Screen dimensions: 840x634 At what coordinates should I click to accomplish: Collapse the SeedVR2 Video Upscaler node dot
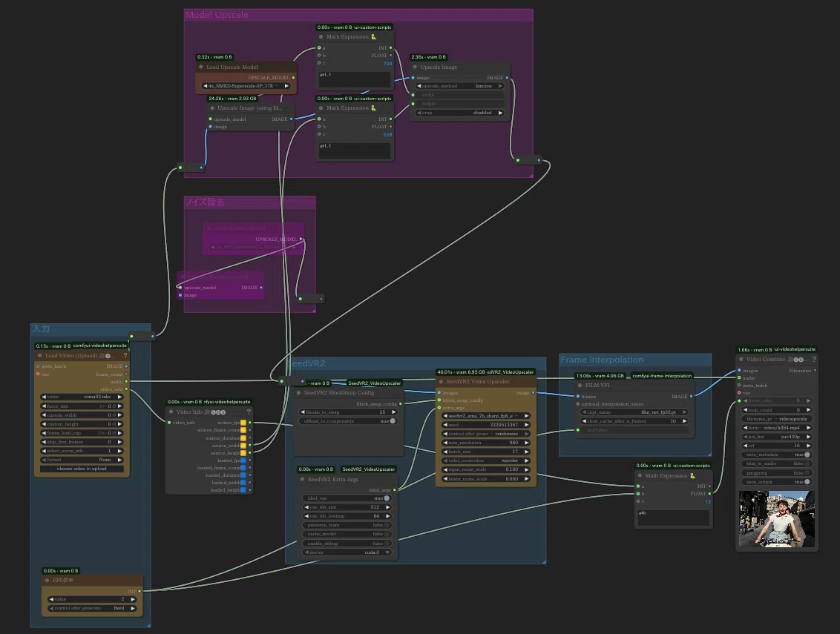click(441, 382)
